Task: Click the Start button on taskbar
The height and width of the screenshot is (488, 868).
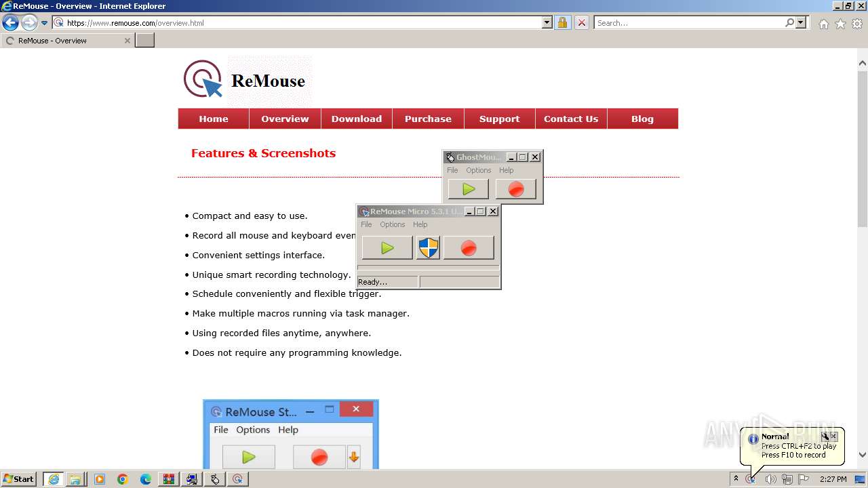Action: (19, 479)
